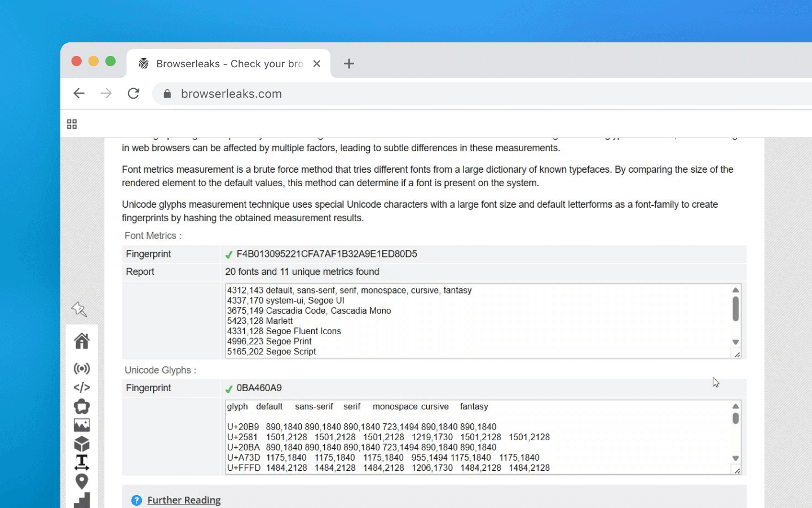Viewport: 812px width, 508px height.
Task: Click the U+20BA glyph row
Action: pyautogui.click(x=361, y=448)
